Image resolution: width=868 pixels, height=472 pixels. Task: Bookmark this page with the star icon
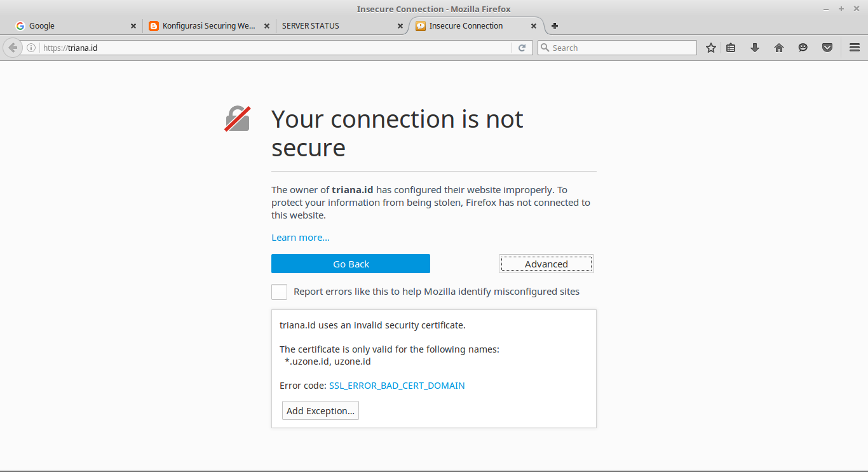(710, 47)
